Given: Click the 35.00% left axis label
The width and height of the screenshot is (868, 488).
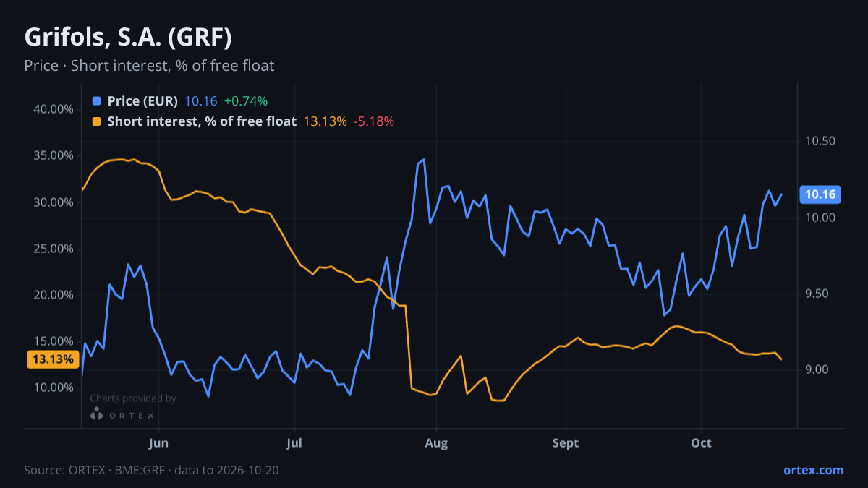Looking at the screenshot, I should pos(54,155).
